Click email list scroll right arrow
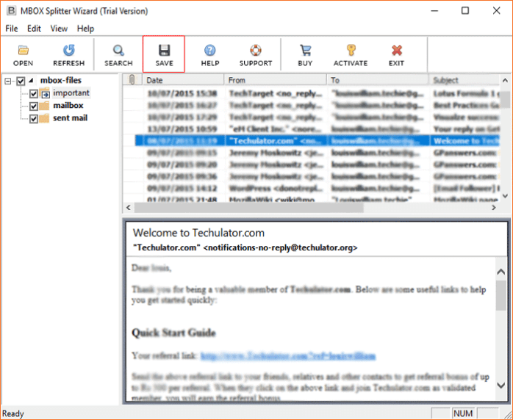Screen dimensions: 513x420 coord(494,208)
